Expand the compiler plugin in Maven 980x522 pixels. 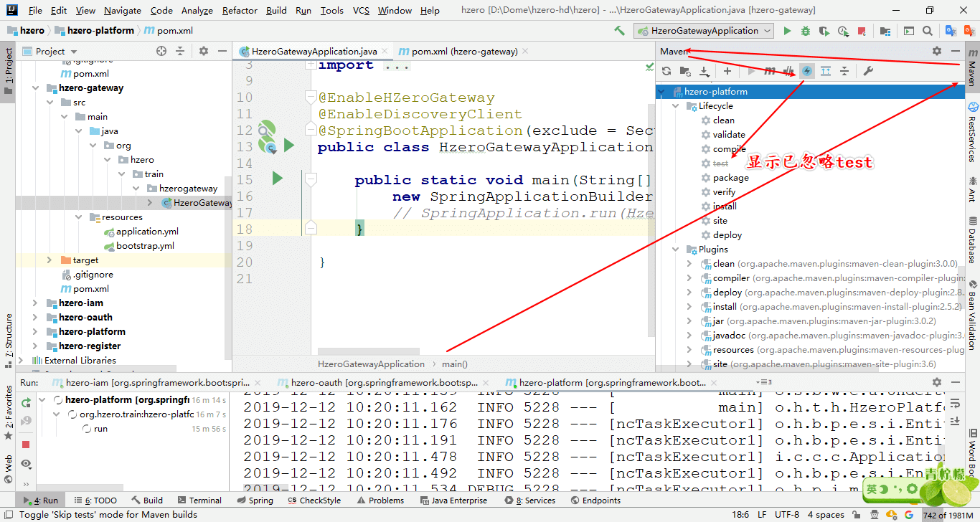(689, 278)
